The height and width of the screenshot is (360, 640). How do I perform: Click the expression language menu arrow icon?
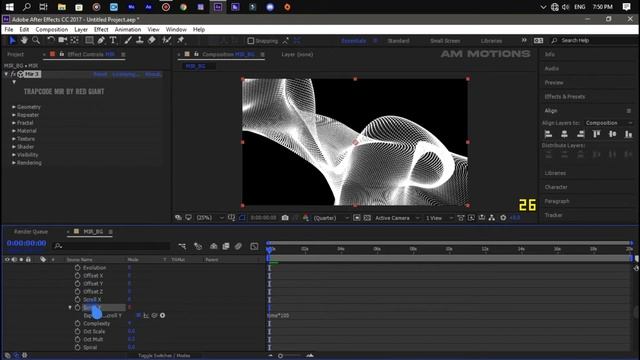(x=162, y=316)
